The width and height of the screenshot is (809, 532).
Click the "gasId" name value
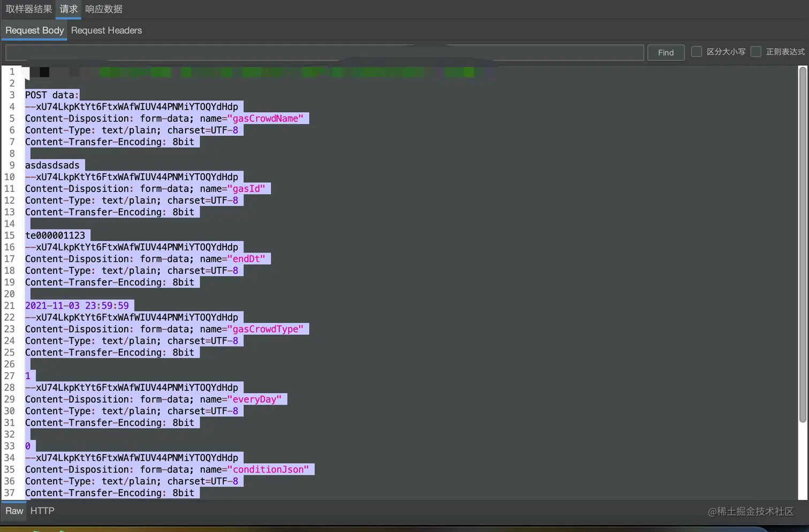[x=246, y=189]
